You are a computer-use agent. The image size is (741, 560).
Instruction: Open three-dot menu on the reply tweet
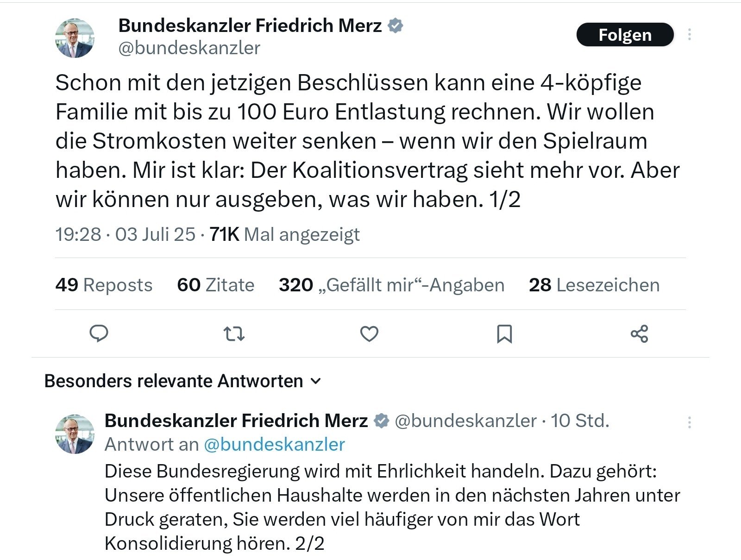coord(690,422)
